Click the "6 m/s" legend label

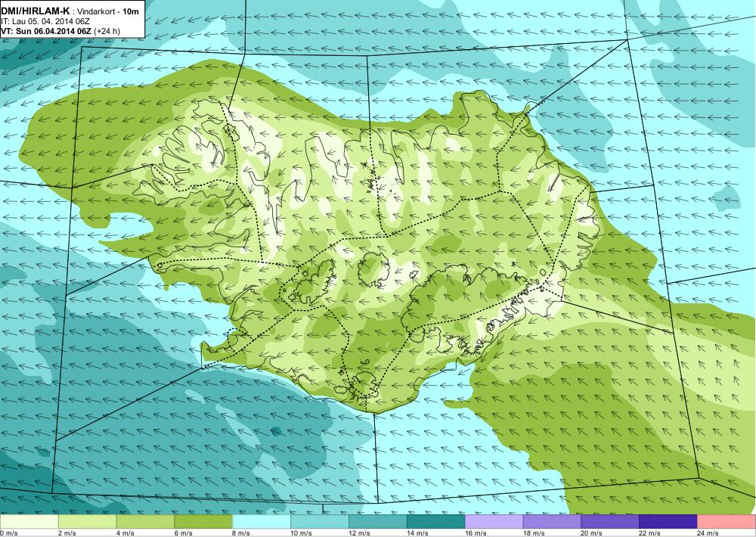click(x=183, y=533)
